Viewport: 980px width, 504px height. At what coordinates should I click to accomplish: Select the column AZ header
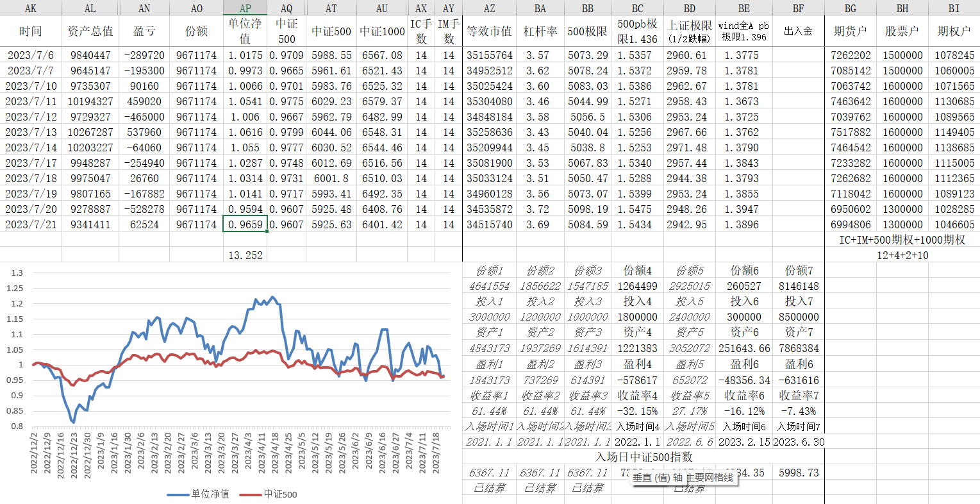pos(490,8)
